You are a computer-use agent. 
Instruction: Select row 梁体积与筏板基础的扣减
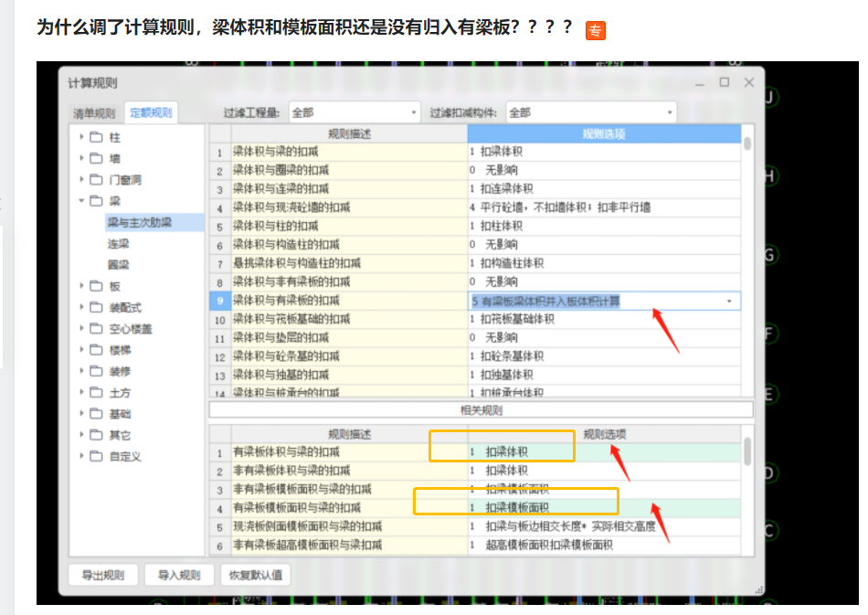click(349, 319)
